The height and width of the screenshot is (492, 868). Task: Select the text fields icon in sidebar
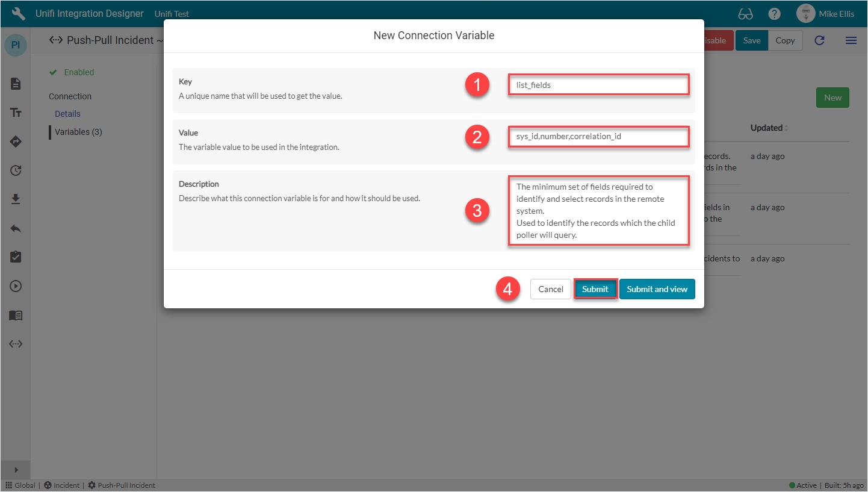(x=16, y=113)
